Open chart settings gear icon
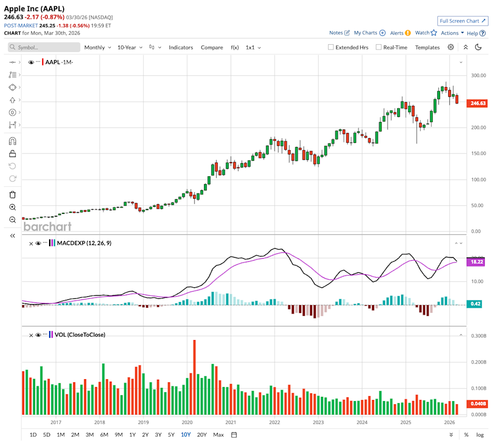The image size is (501, 448). pyautogui.click(x=450, y=47)
